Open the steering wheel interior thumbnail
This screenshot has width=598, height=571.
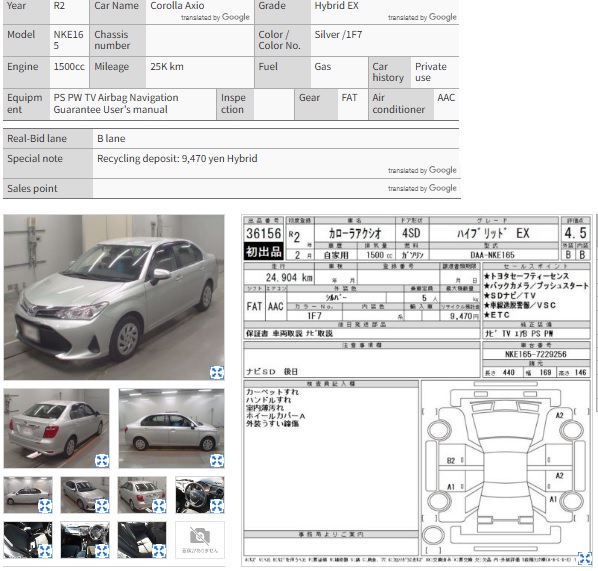200,495
